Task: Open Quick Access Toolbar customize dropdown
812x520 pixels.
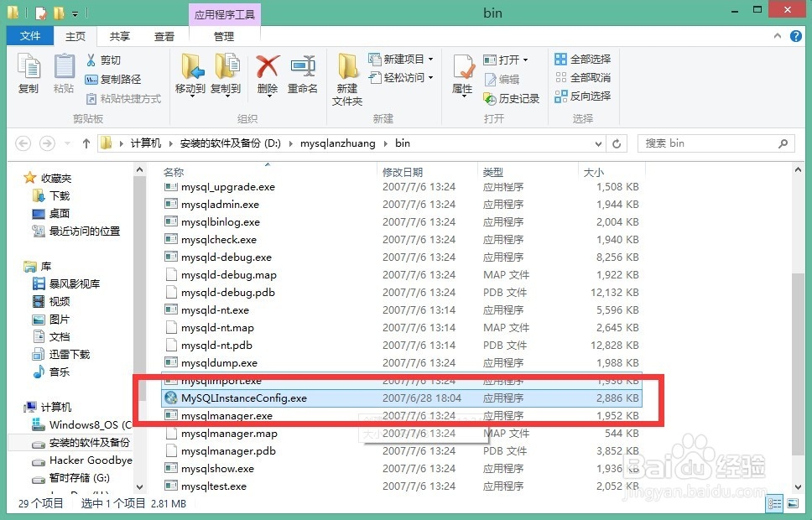Action: pos(75,13)
